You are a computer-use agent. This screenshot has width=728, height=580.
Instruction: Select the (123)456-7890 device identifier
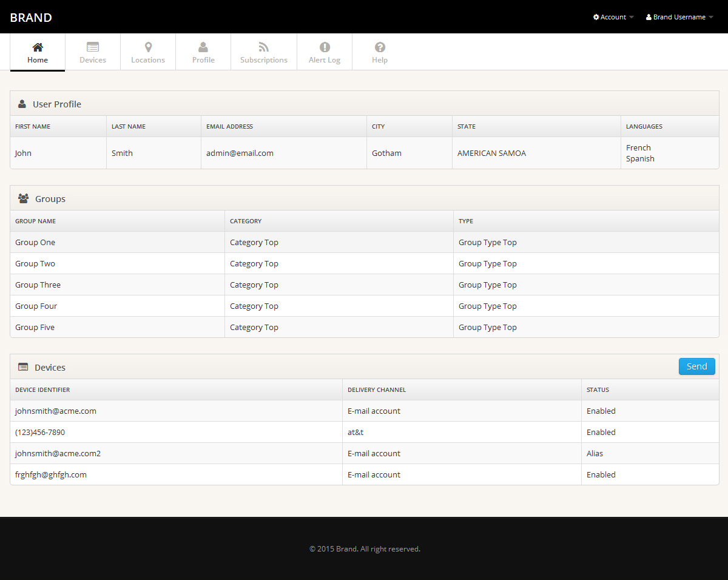(40, 432)
